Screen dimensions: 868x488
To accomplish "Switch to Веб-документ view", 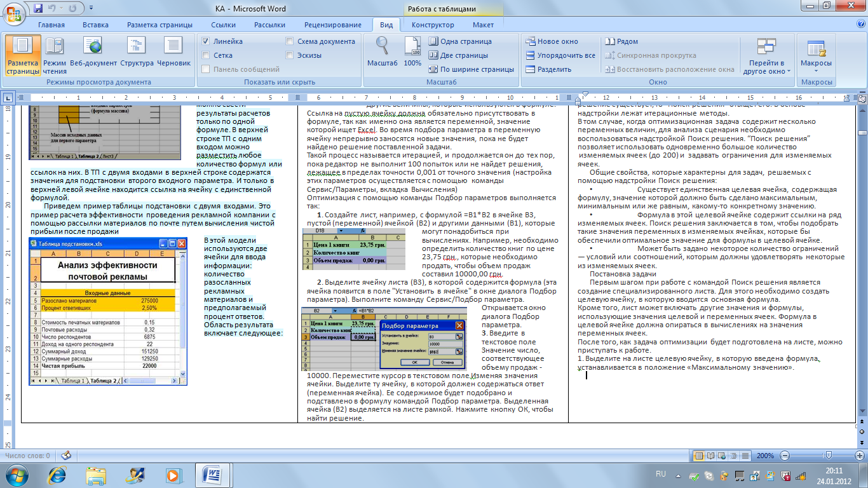I will 93,56.
